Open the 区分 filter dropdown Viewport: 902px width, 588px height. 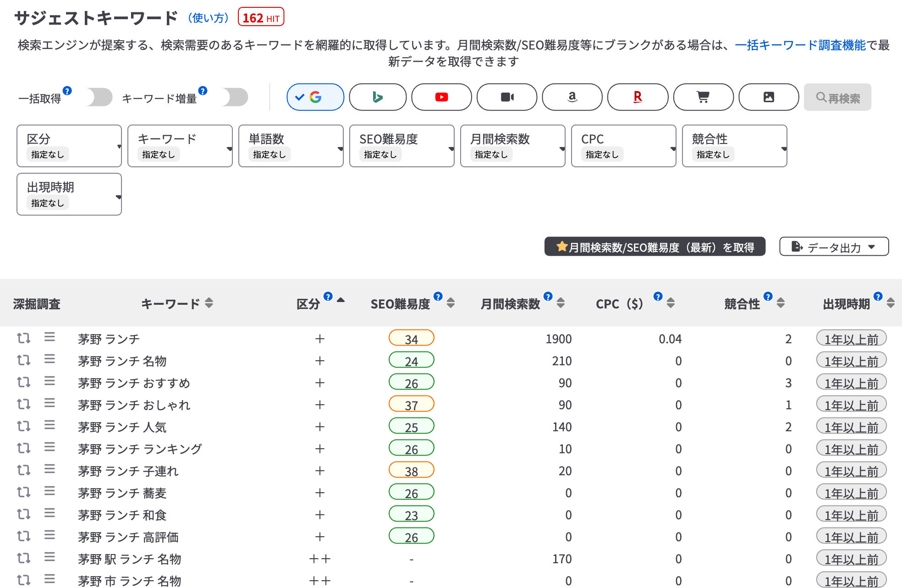69,146
